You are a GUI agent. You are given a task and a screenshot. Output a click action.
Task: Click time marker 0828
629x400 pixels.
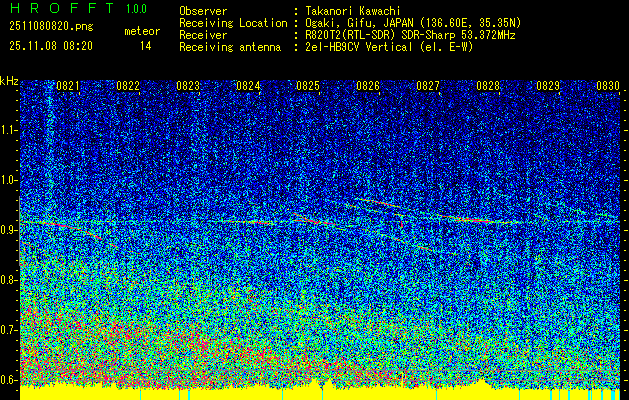point(488,85)
